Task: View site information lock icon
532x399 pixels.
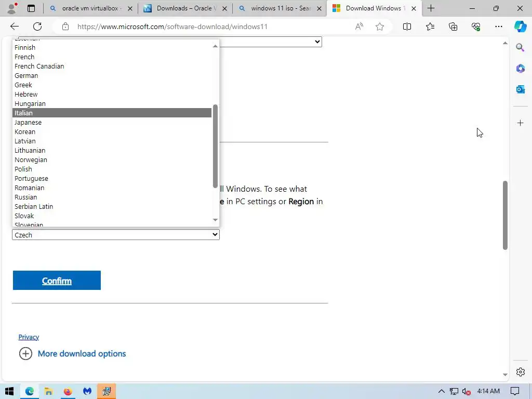Action: 65,26
